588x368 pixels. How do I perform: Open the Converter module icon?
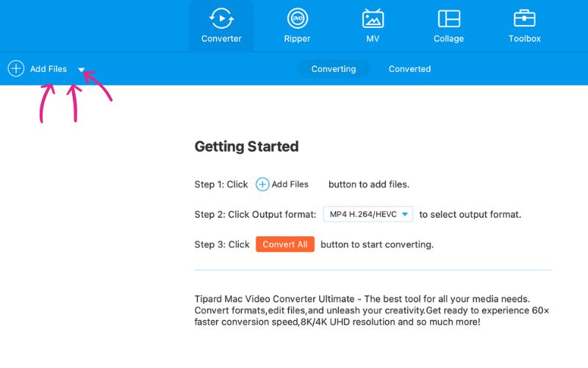[x=221, y=18]
